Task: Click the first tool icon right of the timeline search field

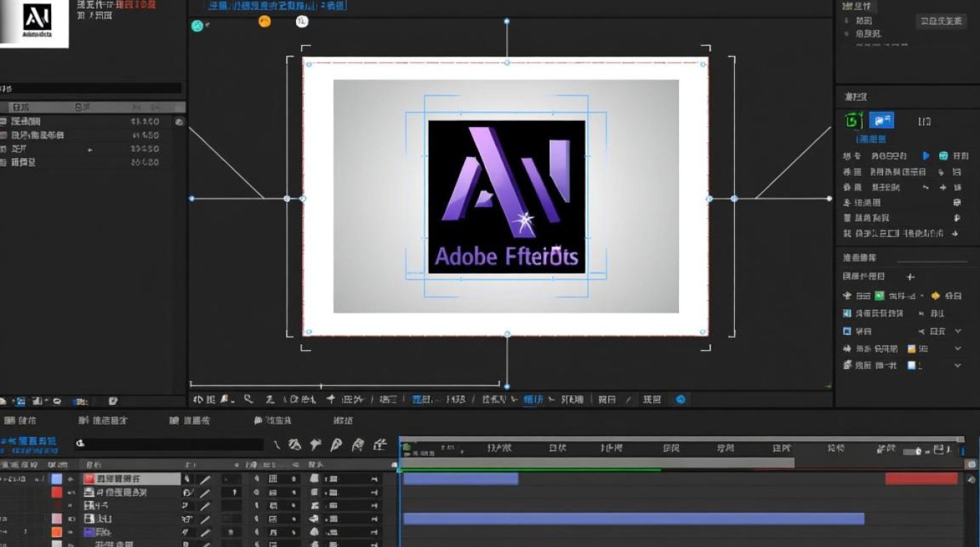Action: pos(277,444)
